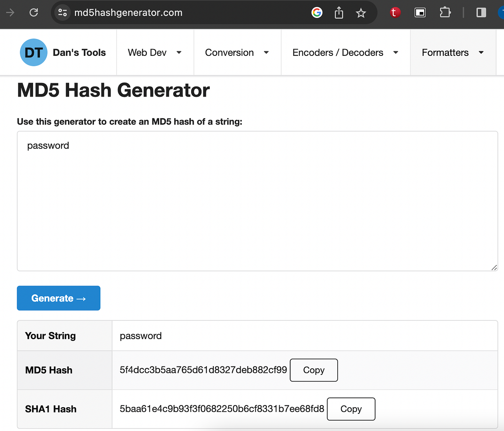Open the red 't' extension icon
The width and height of the screenshot is (504, 431).
(395, 13)
